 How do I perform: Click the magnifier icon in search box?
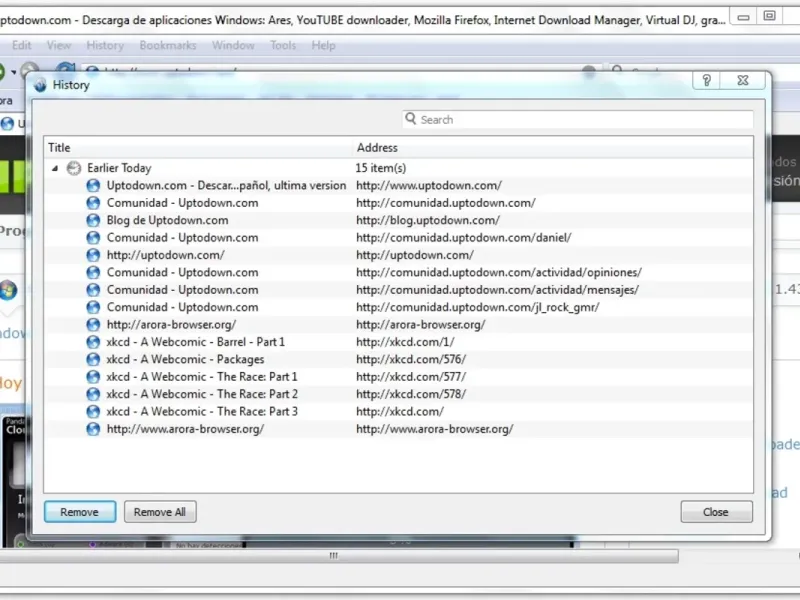tap(411, 119)
